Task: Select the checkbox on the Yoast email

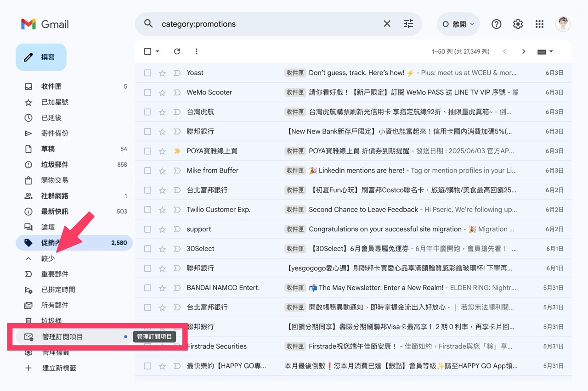Action: pos(147,73)
